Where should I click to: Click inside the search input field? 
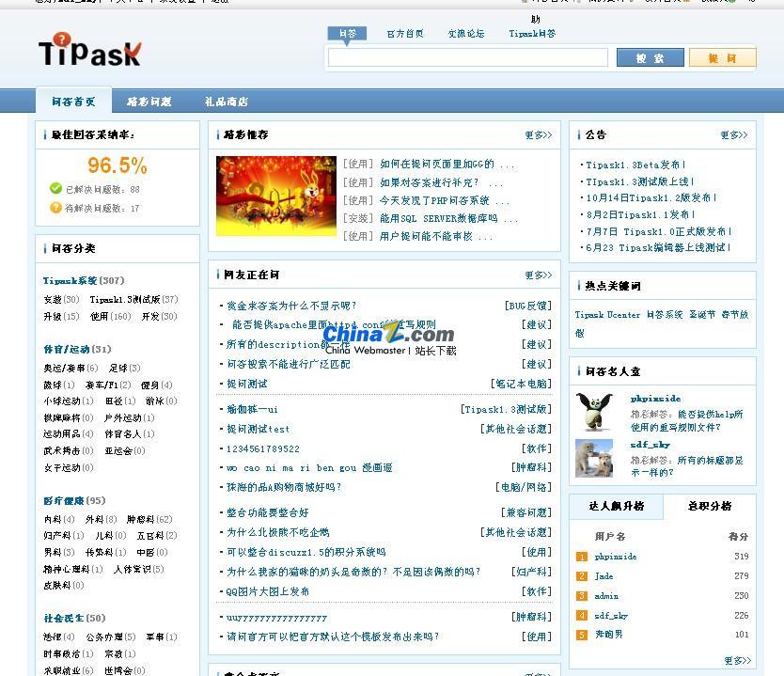[465, 57]
